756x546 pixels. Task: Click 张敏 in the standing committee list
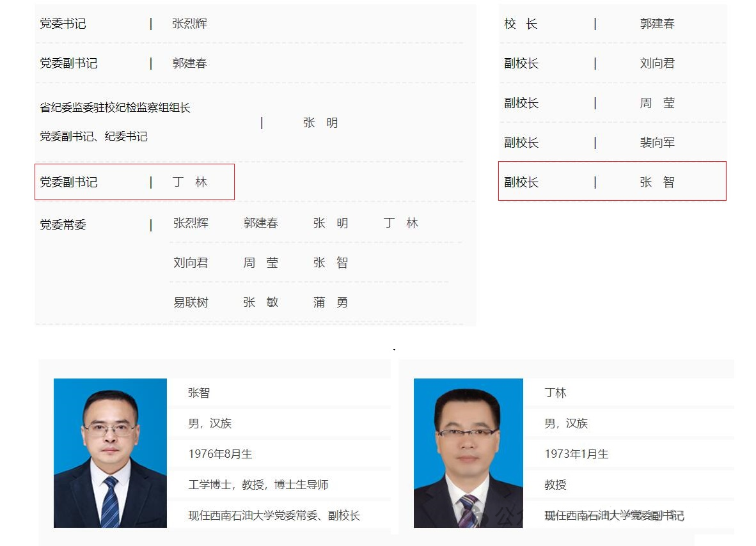pos(261,302)
